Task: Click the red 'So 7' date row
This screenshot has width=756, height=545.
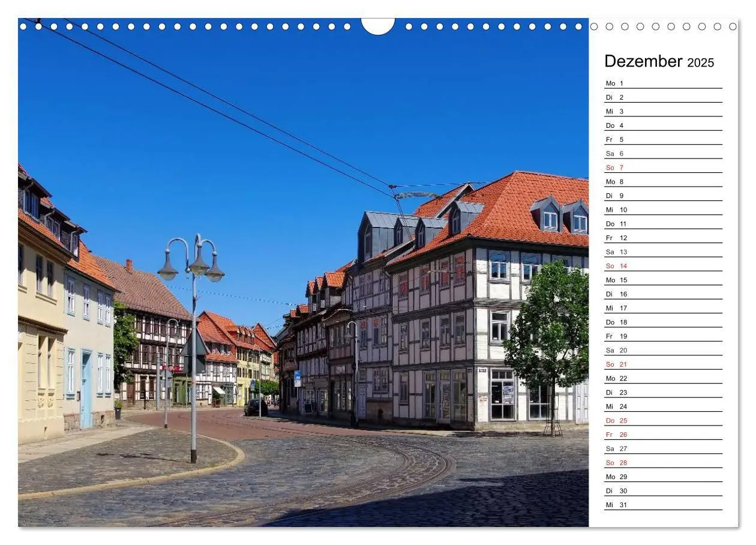Action: point(663,167)
